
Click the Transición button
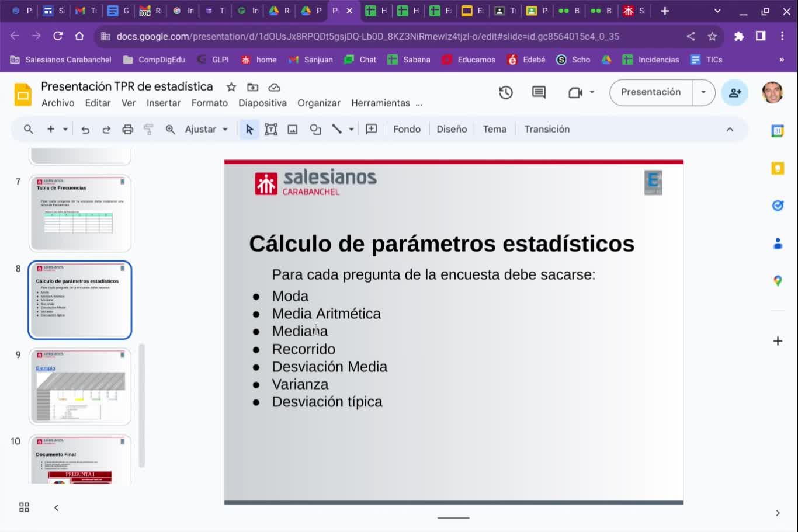546,130
